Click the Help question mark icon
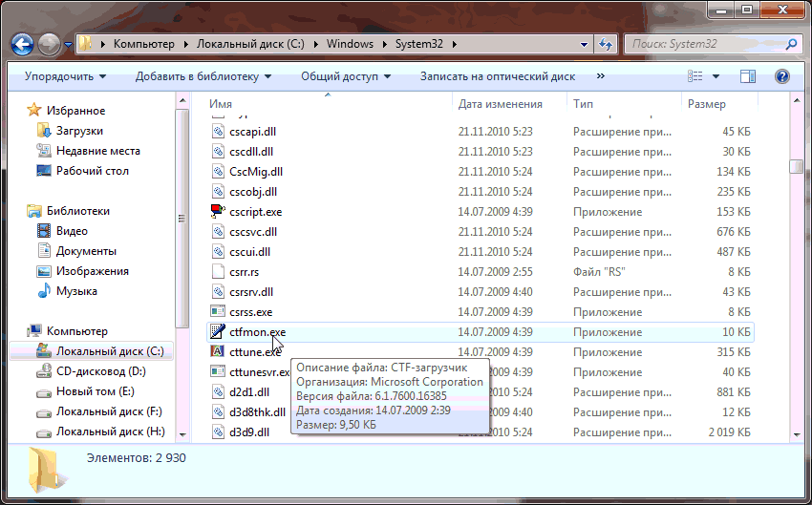 (x=781, y=76)
